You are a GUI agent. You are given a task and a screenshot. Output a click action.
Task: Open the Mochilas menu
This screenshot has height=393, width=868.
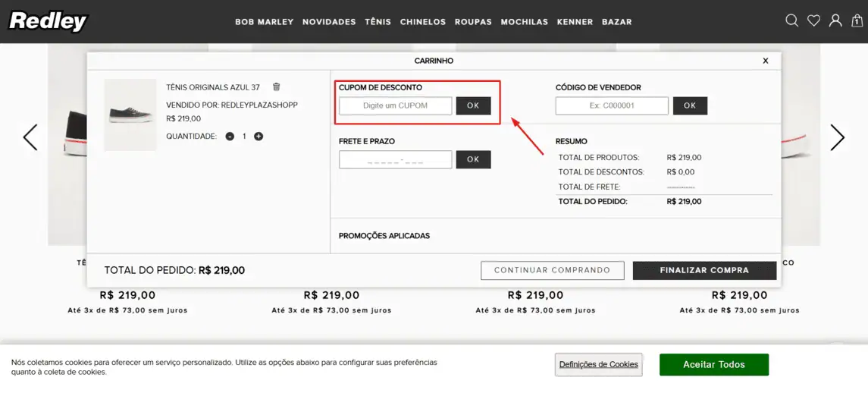[x=525, y=22]
